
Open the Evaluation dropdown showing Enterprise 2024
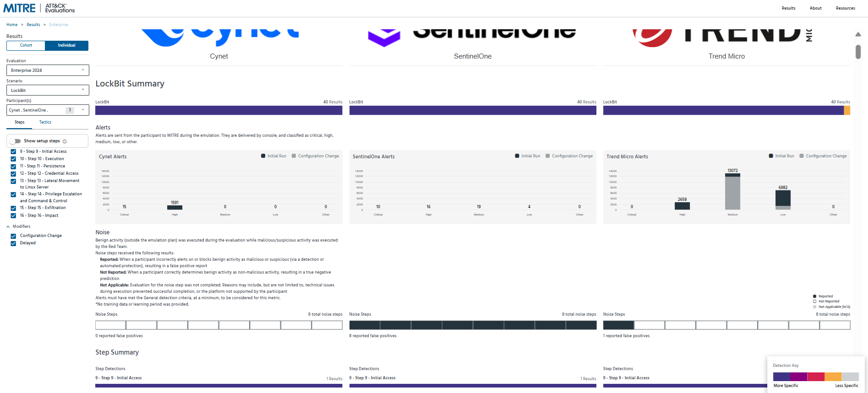(x=48, y=70)
